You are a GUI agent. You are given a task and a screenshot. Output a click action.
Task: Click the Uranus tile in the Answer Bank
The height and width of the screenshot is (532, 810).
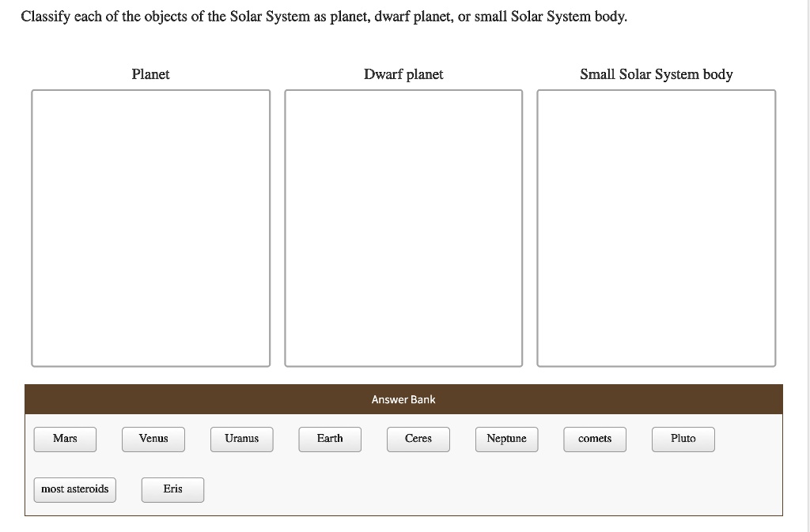click(x=241, y=439)
